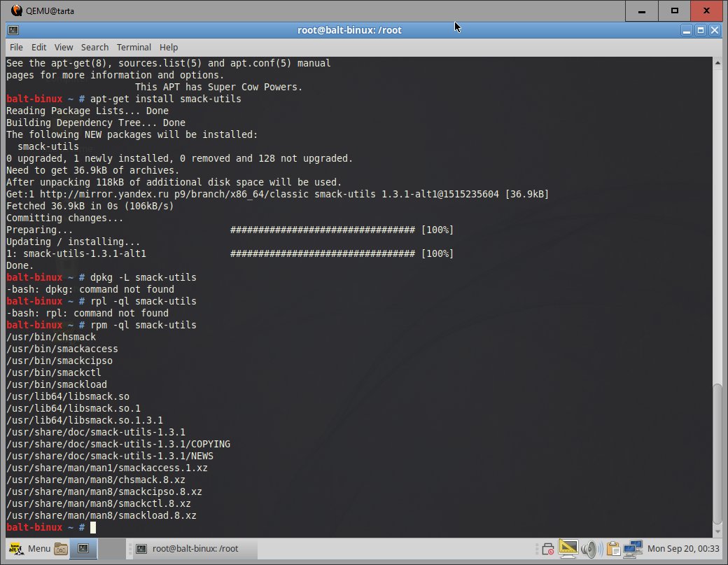Open the Menu start button

point(28,548)
